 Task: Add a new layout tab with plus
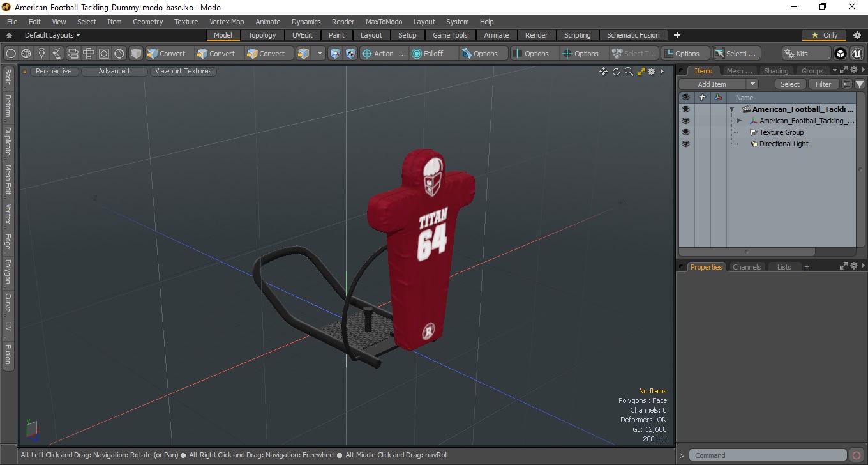tap(677, 35)
